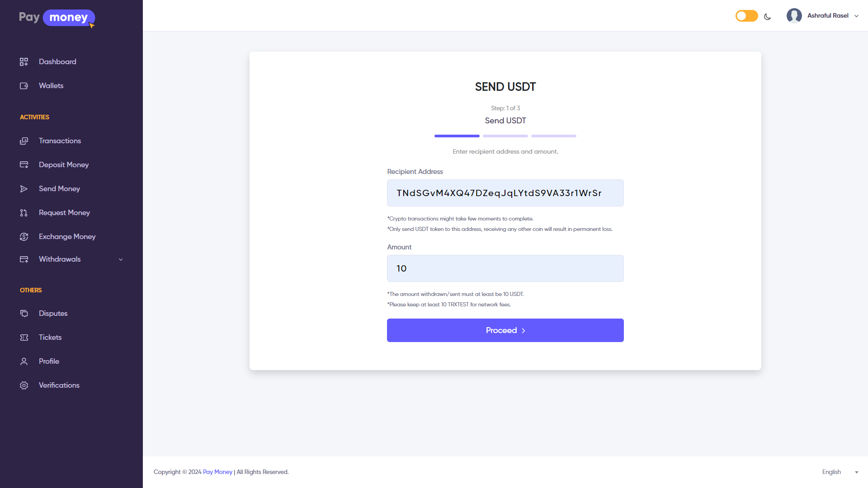Image resolution: width=868 pixels, height=488 pixels.
Task: Click the Exchange Money icon
Action: (x=24, y=237)
